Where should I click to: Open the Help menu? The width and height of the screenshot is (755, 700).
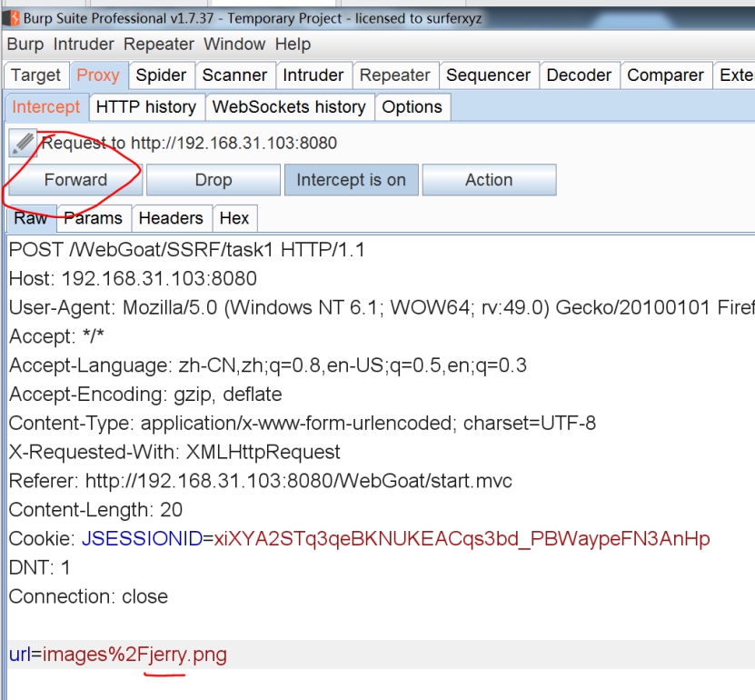(293, 45)
